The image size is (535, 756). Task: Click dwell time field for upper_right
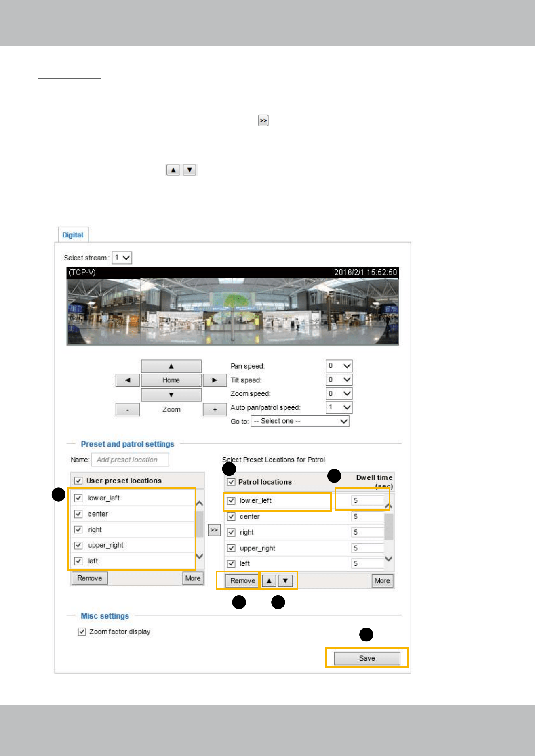(x=367, y=548)
